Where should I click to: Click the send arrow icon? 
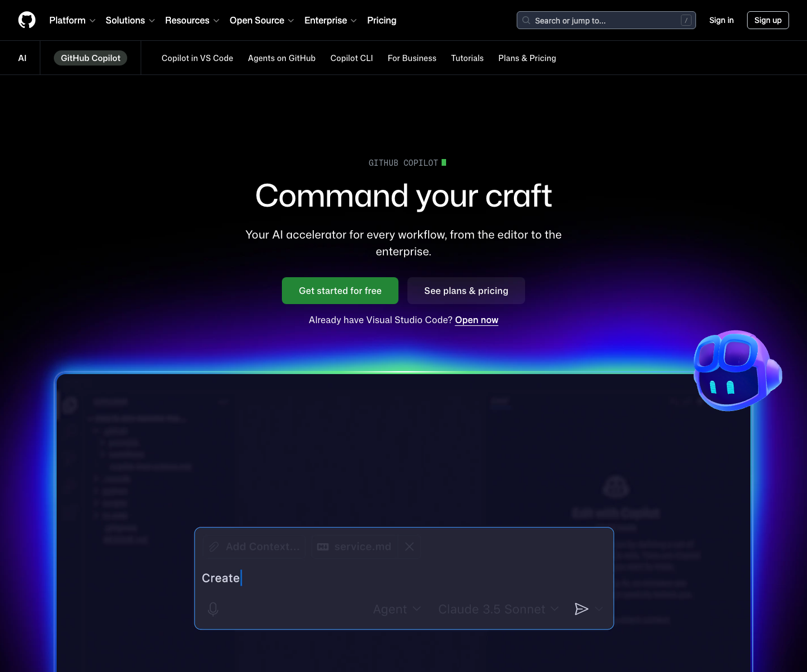tap(581, 609)
